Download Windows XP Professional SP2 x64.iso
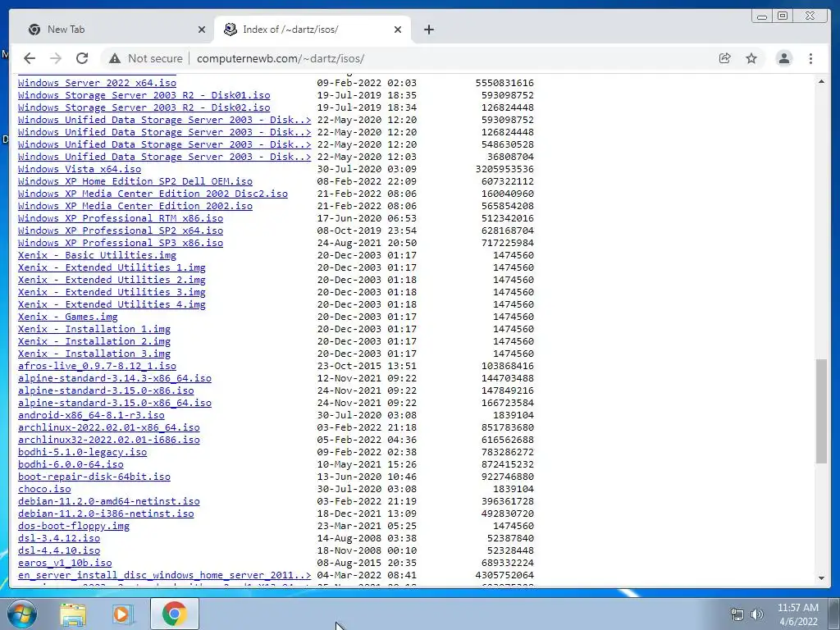Image resolution: width=840 pixels, height=630 pixels. coord(121,231)
